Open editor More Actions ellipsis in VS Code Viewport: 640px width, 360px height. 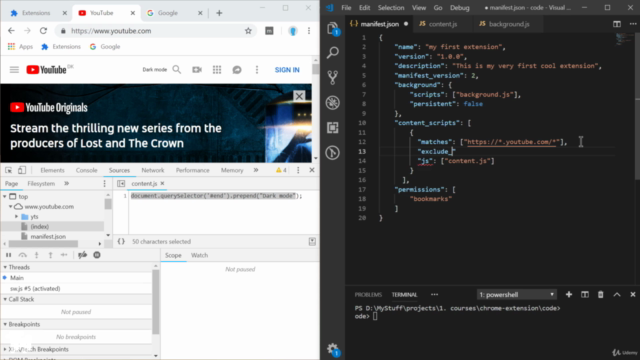(633, 24)
